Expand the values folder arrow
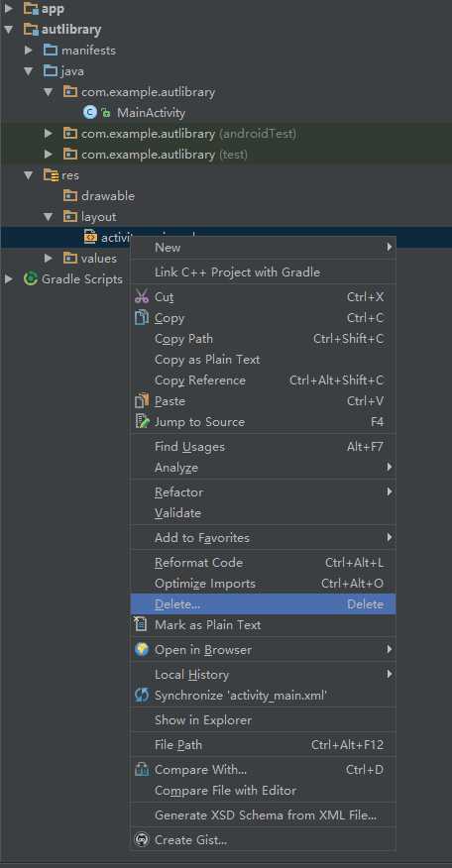Image resolution: width=452 pixels, height=868 pixels. click(49, 258)
